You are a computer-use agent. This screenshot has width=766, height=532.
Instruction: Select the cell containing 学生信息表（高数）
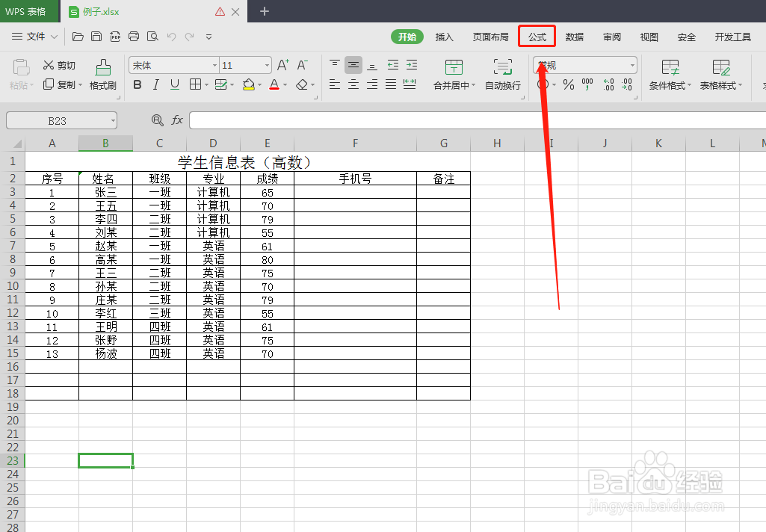247,161
